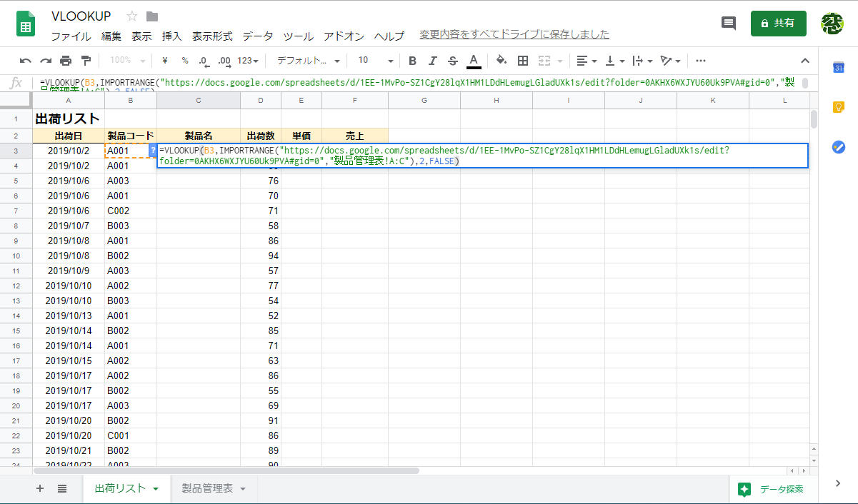858x504 pixels.
Task: Open vertical align dropdown
Action: (x=613, y=61)
